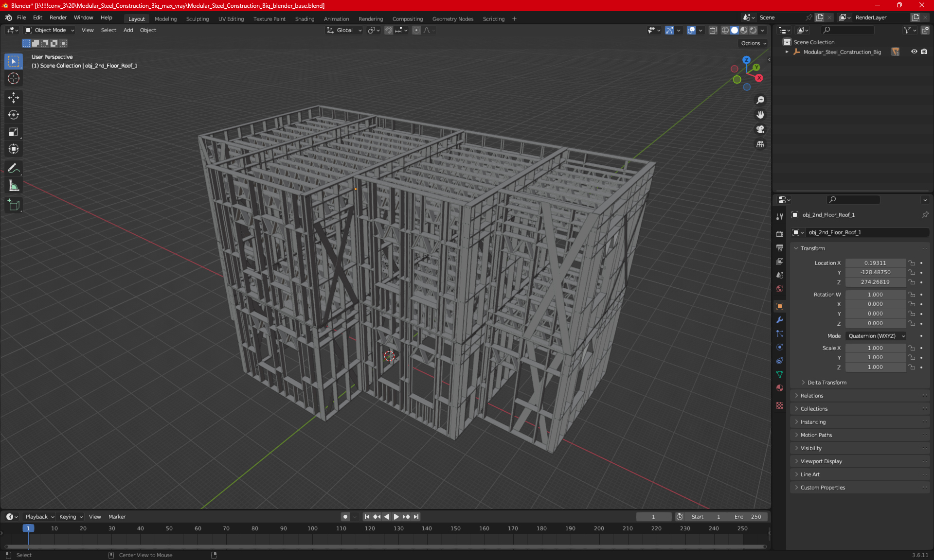Open the Render menu
934x560 pixels.
tap(58, 17)
